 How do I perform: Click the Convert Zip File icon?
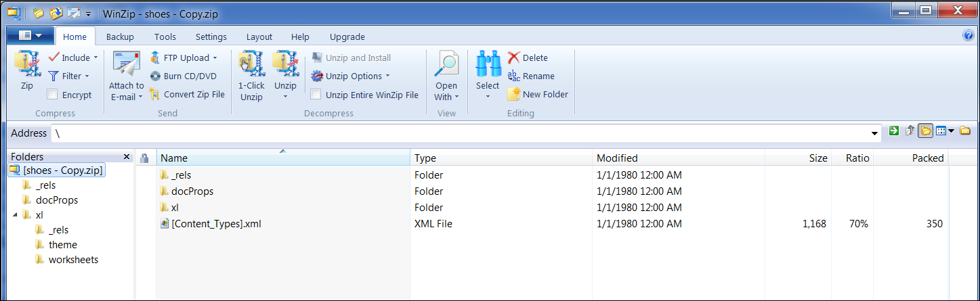coord(155,95)
